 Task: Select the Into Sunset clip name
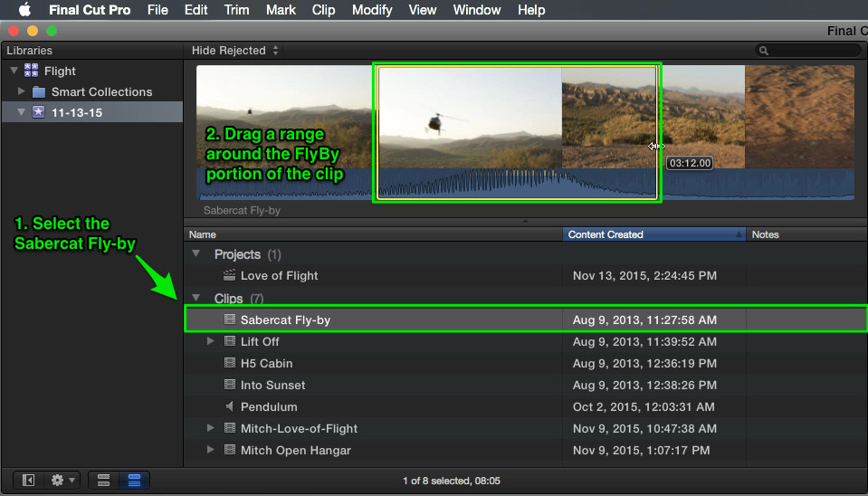point(272,385)
